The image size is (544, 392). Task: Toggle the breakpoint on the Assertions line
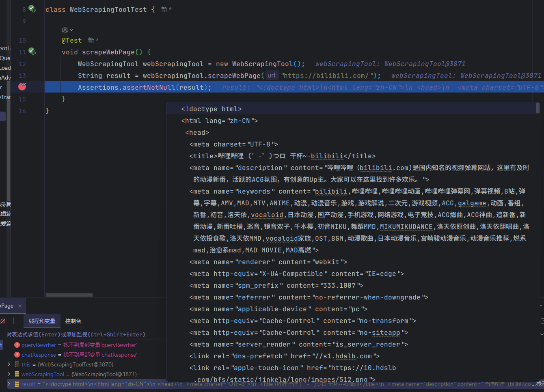click(x=22, y=86)
